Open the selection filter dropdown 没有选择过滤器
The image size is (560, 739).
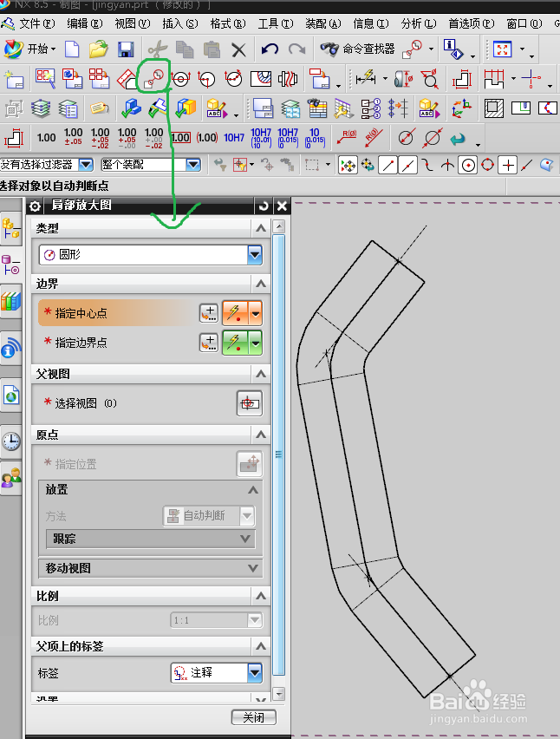click(86, 165)
